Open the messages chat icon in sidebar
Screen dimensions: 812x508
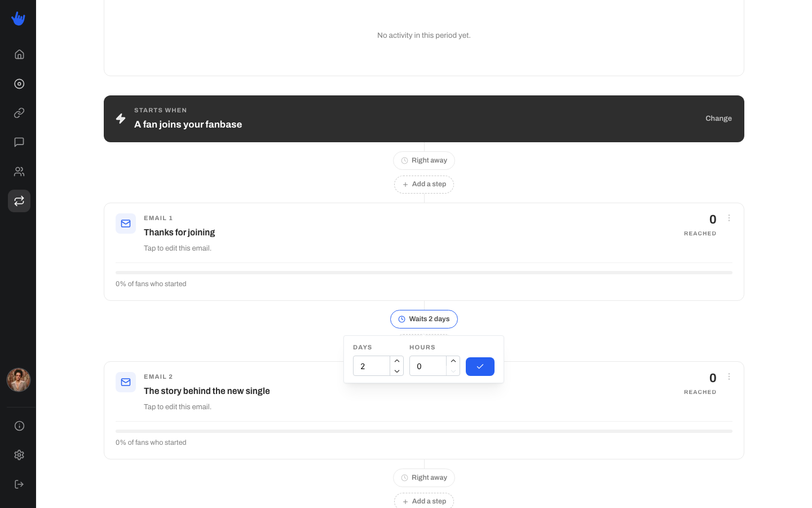point(19,142)
